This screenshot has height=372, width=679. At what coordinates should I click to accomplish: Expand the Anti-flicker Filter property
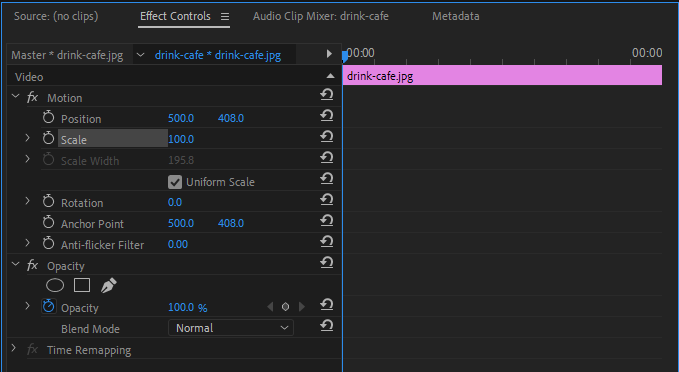[27, 243]
